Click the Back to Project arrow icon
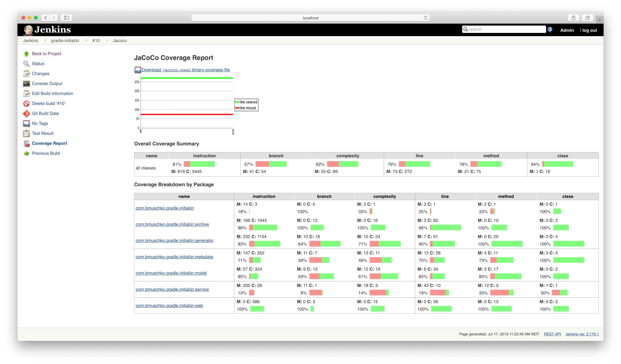 26,54
